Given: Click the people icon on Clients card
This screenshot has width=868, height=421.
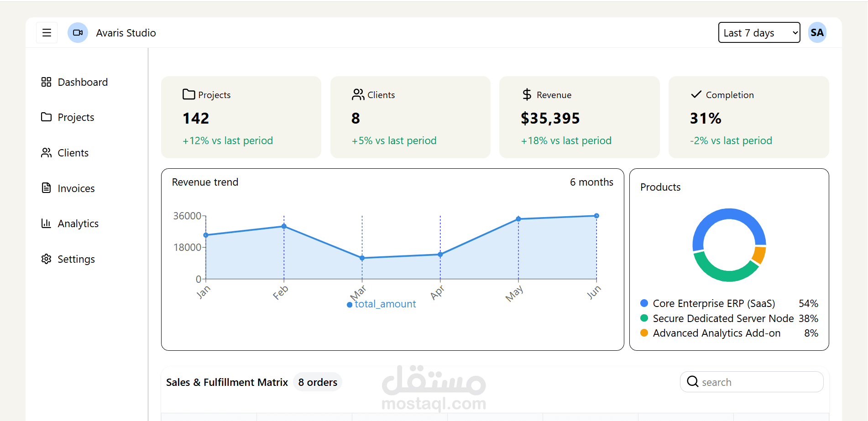Looking at the screenshot, I should 358,94.
